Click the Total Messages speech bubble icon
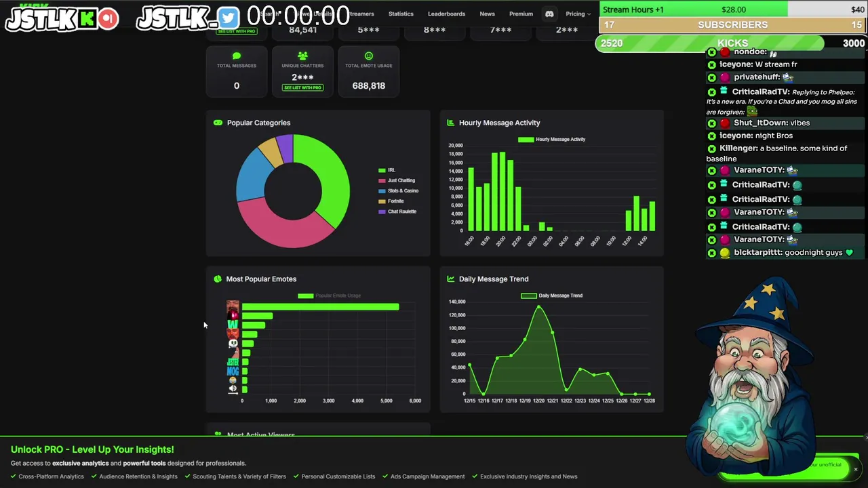 coord(237,56)
